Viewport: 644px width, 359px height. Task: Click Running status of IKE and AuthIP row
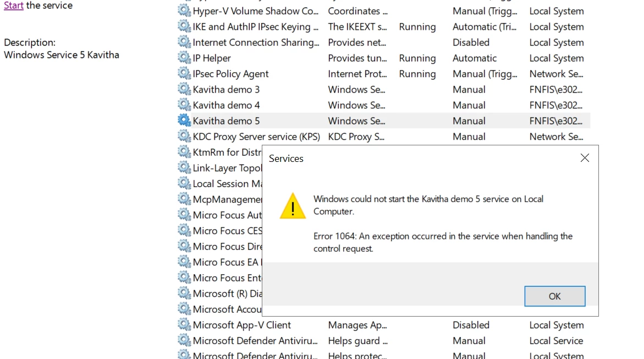tap(417, 27)
